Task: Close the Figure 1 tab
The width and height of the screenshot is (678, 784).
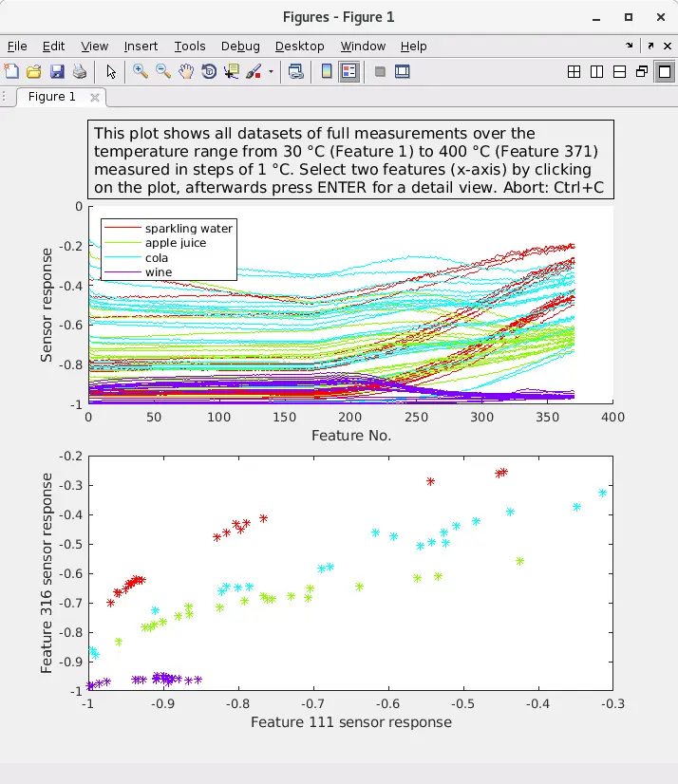Action: [x=95, y=97]
